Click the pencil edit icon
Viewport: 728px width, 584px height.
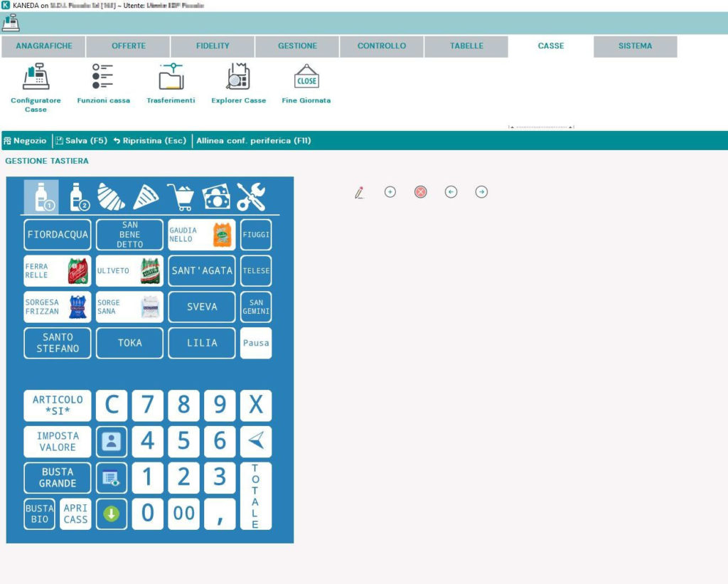[x=360, y=192]
